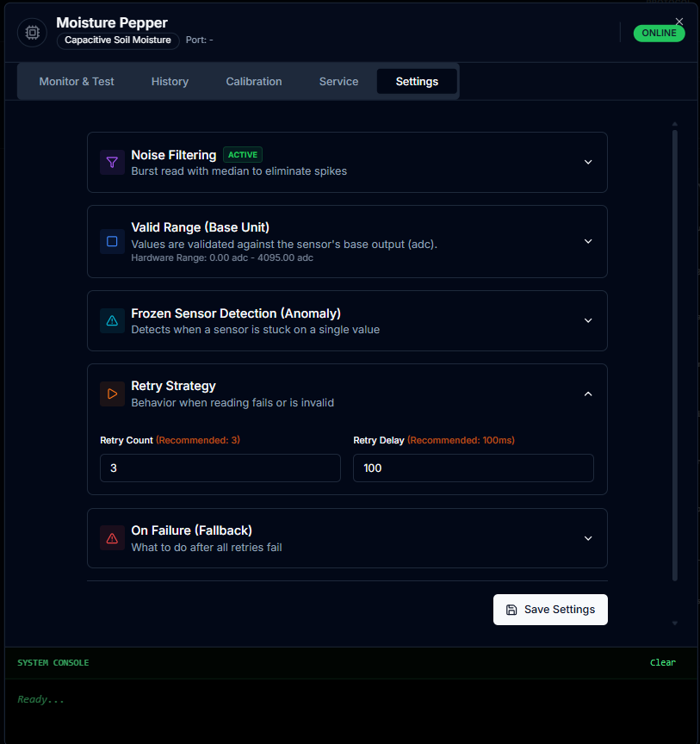Click the Save Settings button
The image size is (700, 744).
[550, 610]
